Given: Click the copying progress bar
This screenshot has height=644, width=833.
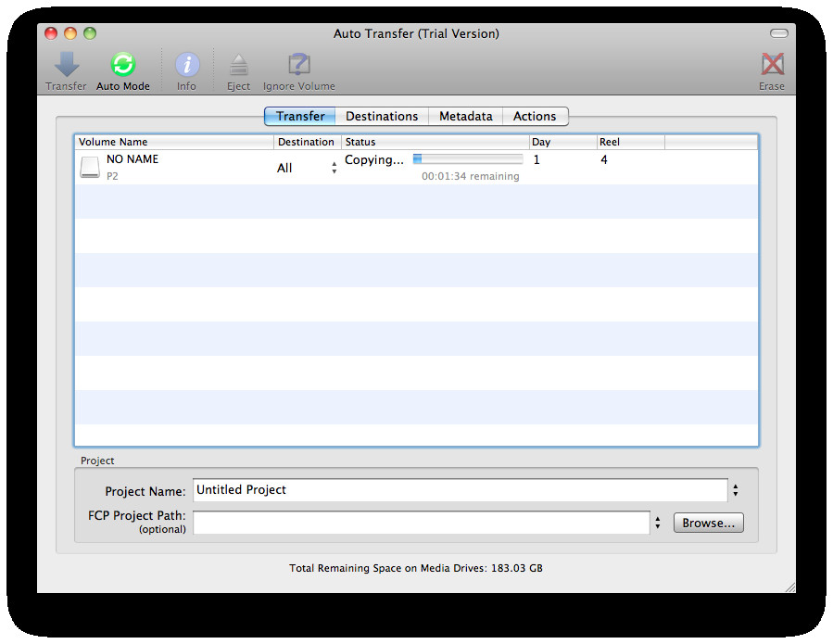Looking at the screenshot, I should tap(468, 158).
